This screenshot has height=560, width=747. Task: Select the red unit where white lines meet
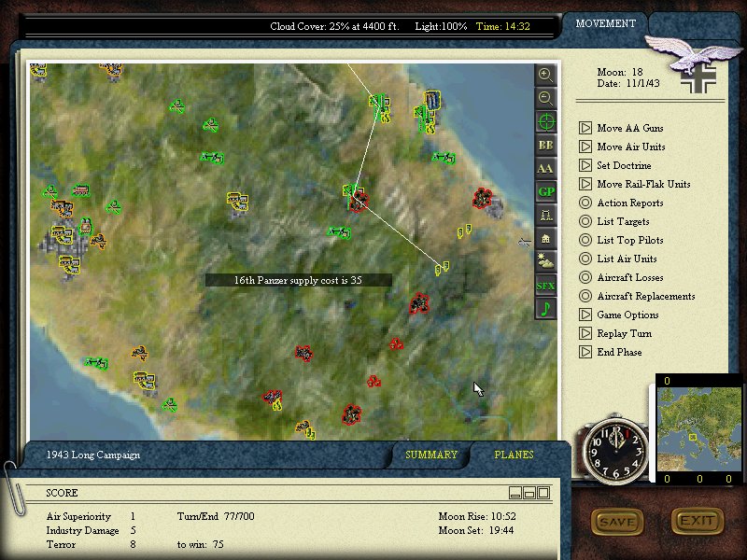(359, 201)
